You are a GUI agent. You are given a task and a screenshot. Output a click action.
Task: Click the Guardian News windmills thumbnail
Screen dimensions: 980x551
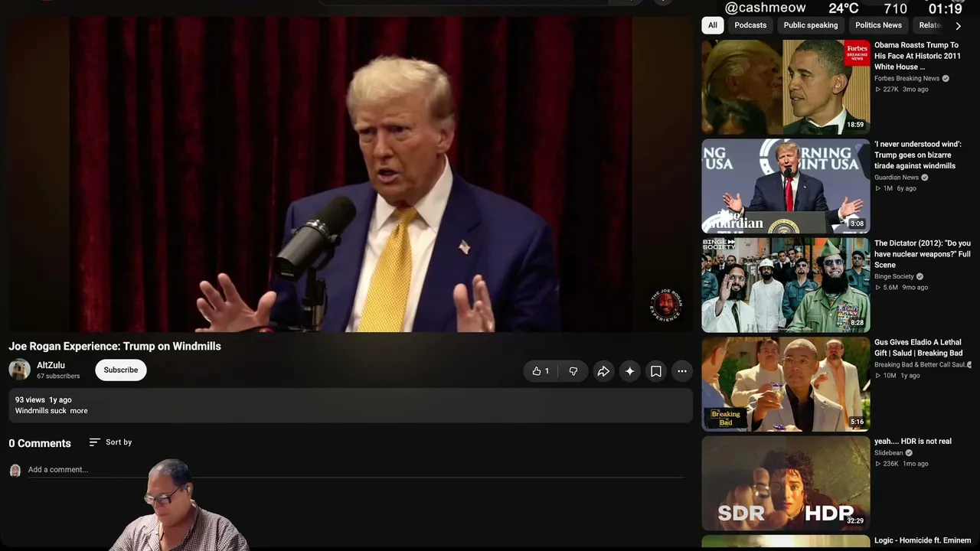click(x=786, y=186)
